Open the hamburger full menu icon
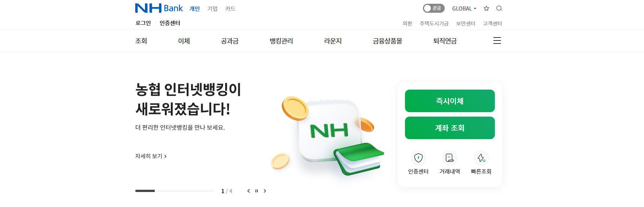 (497, 40)
